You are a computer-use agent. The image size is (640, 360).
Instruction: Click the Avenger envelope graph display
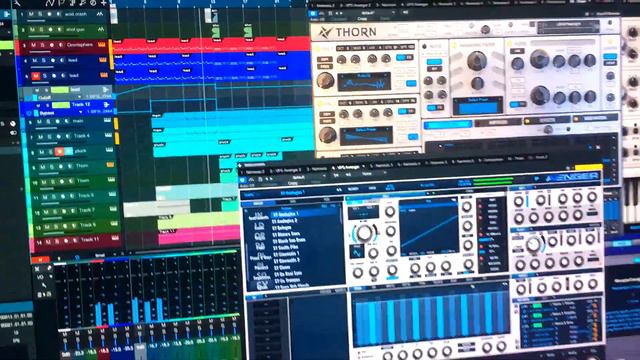pos(429,228)
